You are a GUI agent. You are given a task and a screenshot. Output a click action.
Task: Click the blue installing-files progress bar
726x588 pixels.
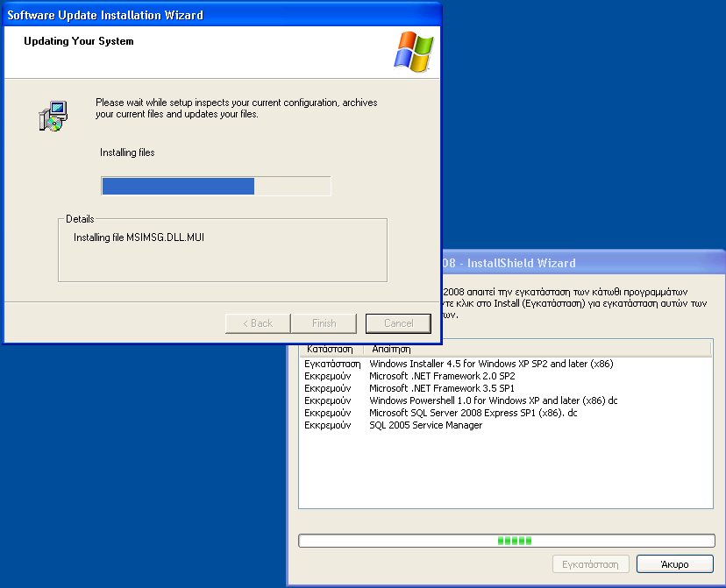[216, 186]
